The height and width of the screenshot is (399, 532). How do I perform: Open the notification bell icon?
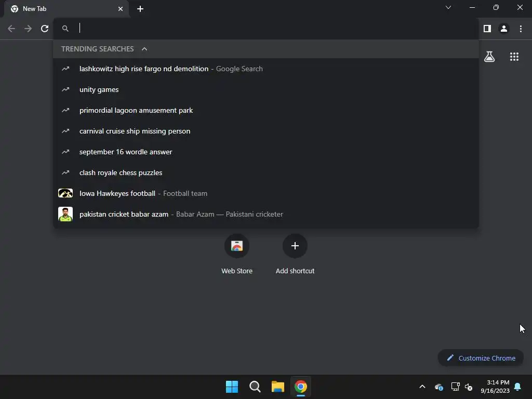tap(518, 387)
